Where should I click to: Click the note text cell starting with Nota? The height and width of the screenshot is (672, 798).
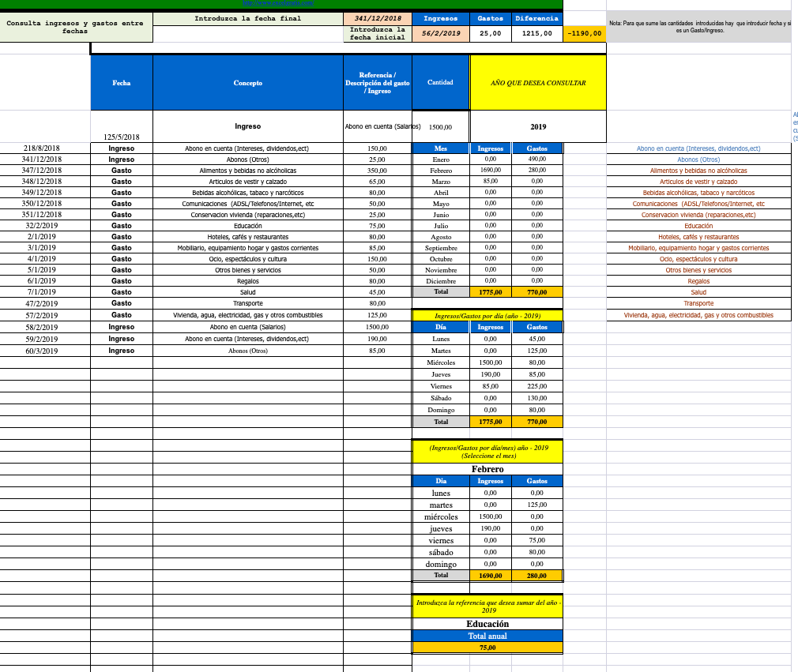[698, 28]
